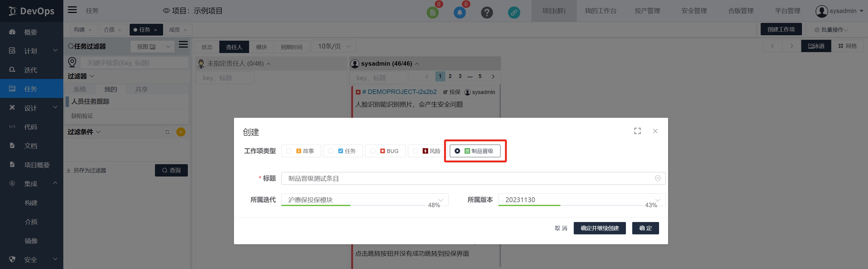Image resolution: width=868 pixels, height=269 pixels.
Task: Click the green document notification icon
Action: tap(432, 13)
